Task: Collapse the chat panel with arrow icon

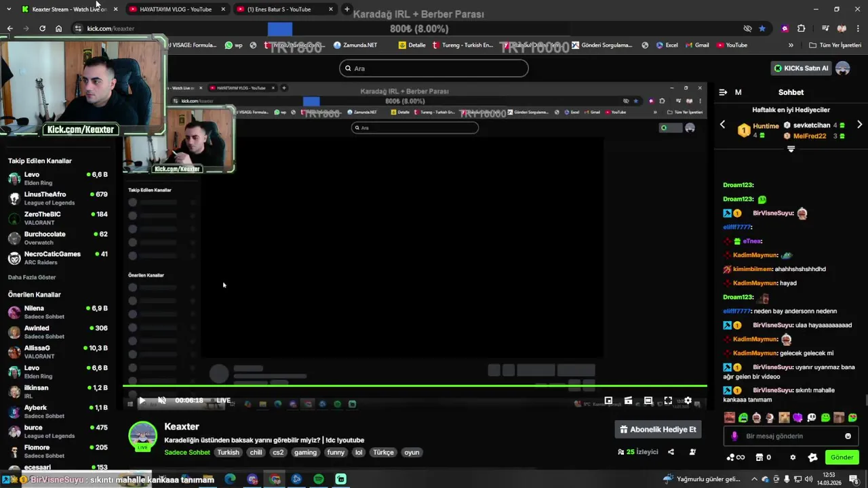Action: point(723,92)
